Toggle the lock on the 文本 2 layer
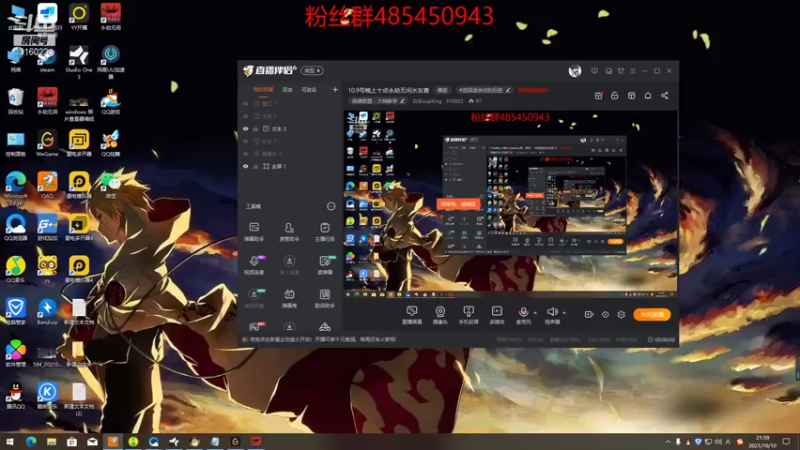The image size is (800, 450). point(256,129)
